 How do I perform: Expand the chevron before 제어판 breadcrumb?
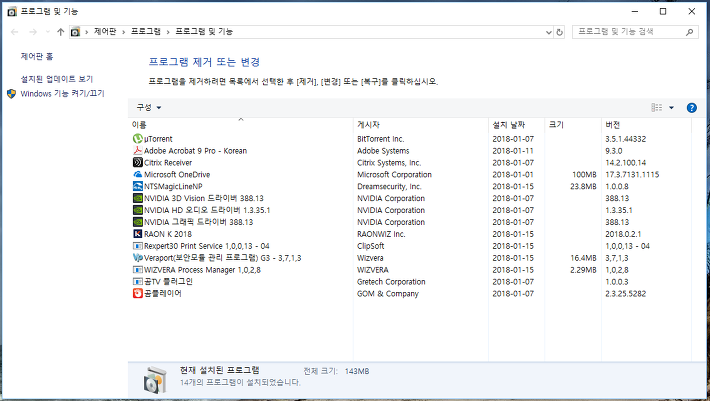pyautogui.click(x=86, y=32)
